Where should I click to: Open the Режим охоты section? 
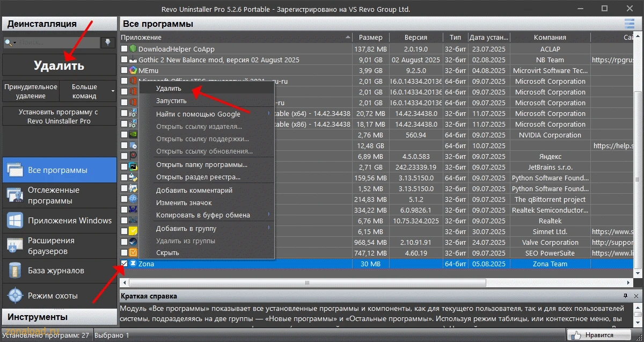(x=59, y=296)
